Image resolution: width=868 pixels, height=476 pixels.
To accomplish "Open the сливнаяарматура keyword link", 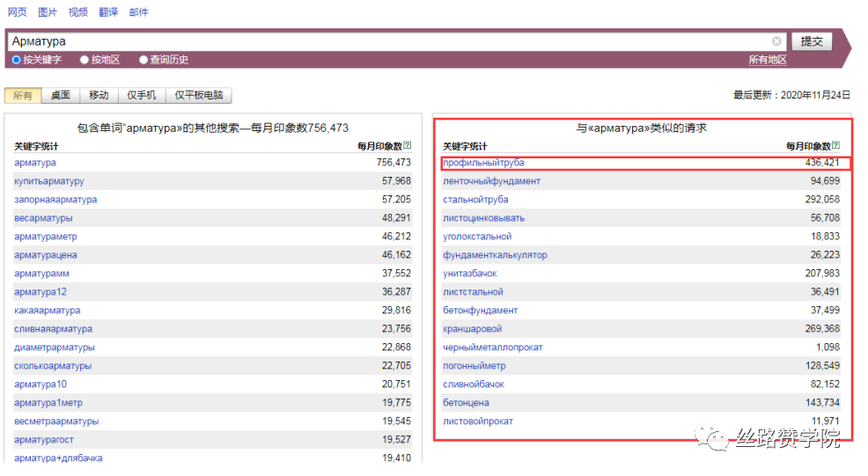I will tap(53, 329).
